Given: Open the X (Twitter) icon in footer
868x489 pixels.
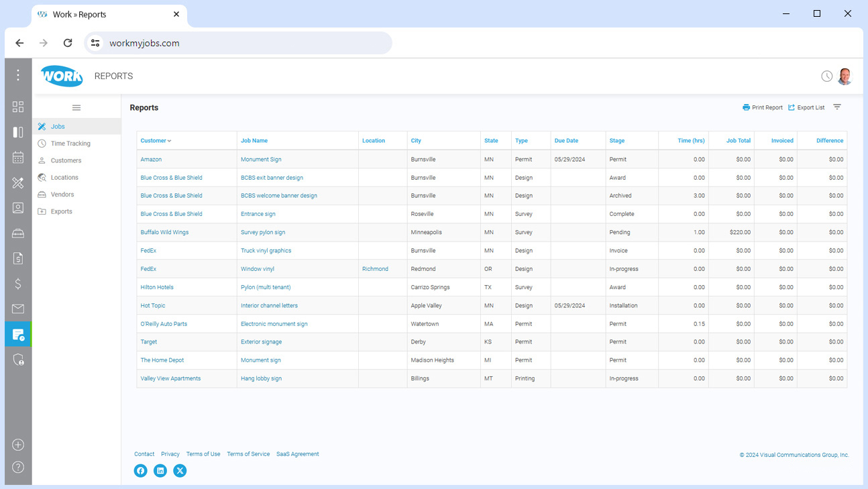Looking at the screenshot, I should point(180,471).
